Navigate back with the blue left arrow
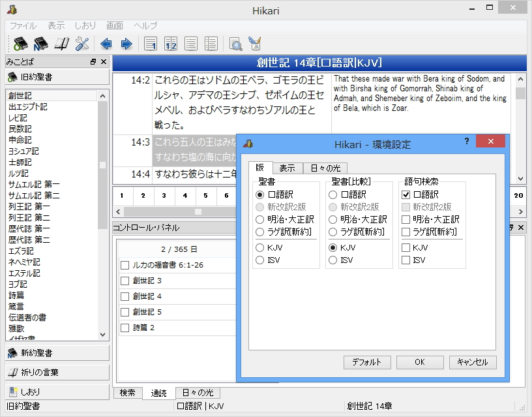 (x=105, y=44)
